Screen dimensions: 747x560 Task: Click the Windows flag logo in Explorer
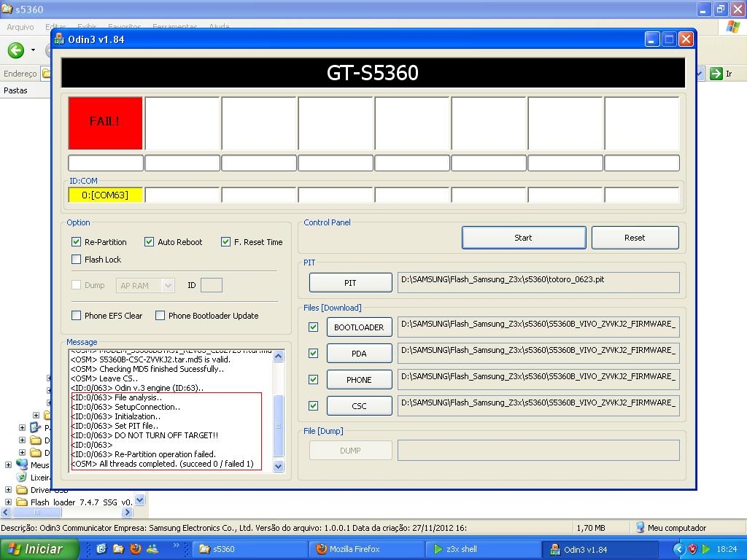click(x=732, y=27)
